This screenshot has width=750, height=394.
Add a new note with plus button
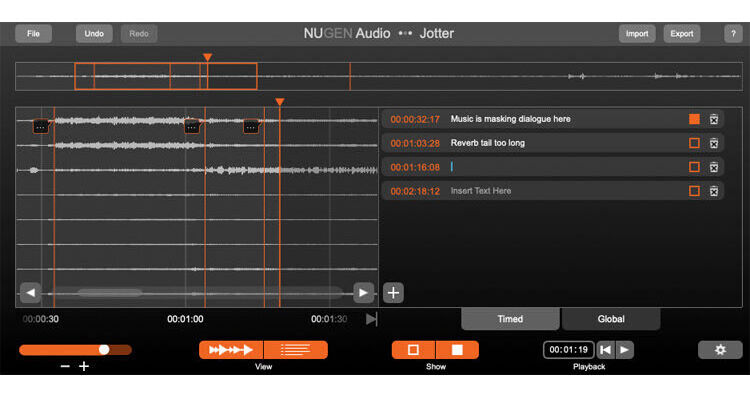(393, 293)
